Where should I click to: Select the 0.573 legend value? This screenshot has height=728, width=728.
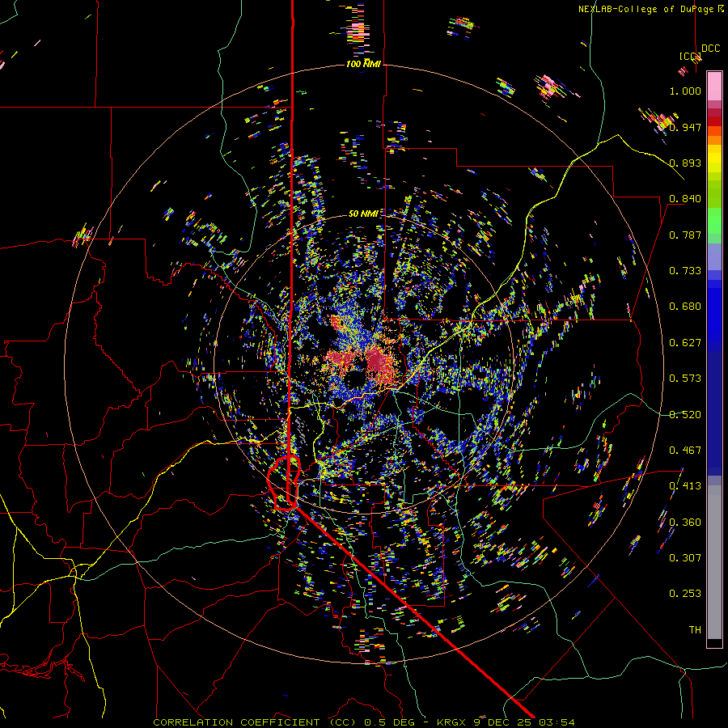click(x=685, y=379)
